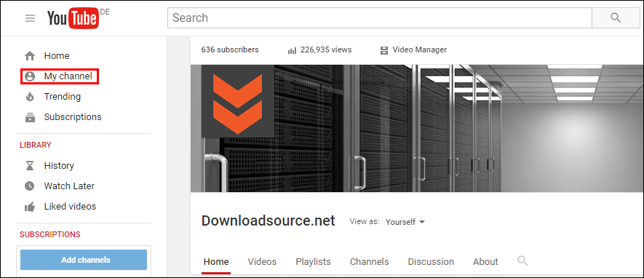Select the channel Home tab
Viewport: 644px width, 278px height.
click(216, 261)
